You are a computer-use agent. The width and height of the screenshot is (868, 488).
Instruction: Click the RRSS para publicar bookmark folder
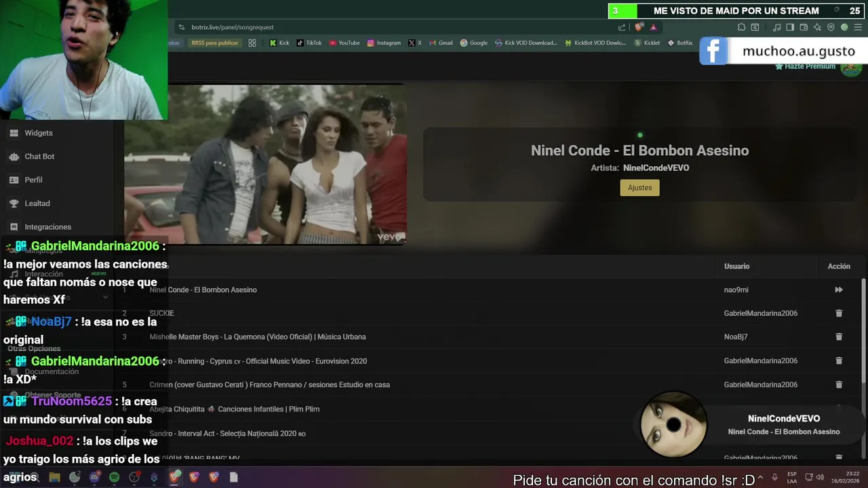coord(215,43)
